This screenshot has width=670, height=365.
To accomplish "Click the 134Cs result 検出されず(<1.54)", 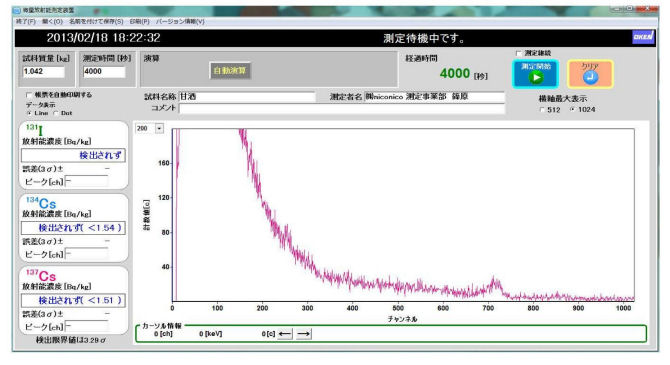I will [x=73, y=228].
